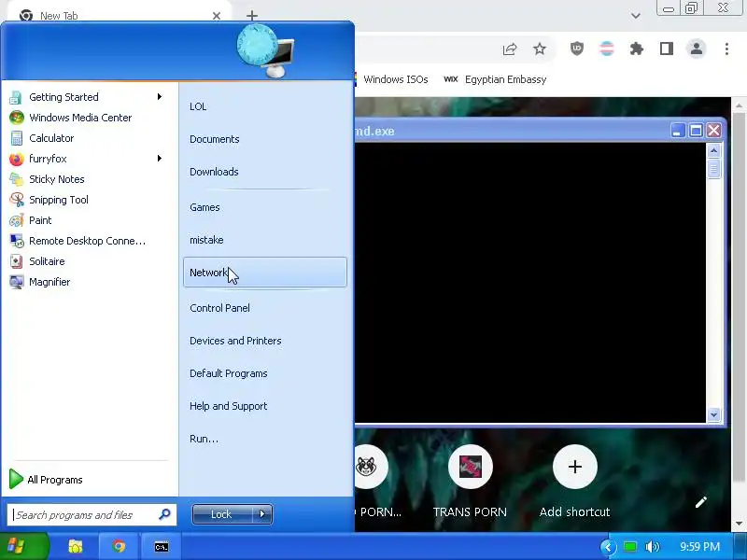Image resolution: width=747 pixels, height=560 pixels.
Task: Click cmd window scroll down arrow
Action: tap(713, 414)
